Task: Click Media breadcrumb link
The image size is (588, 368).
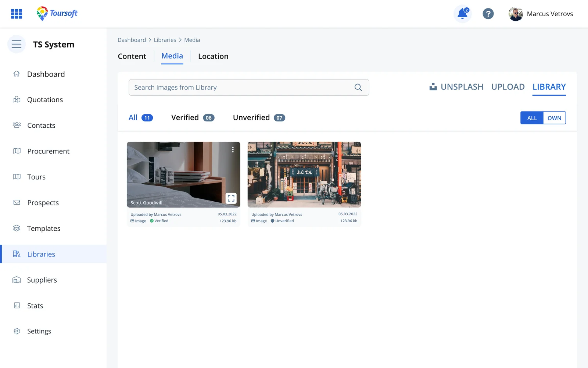Action: pos(192,40)
